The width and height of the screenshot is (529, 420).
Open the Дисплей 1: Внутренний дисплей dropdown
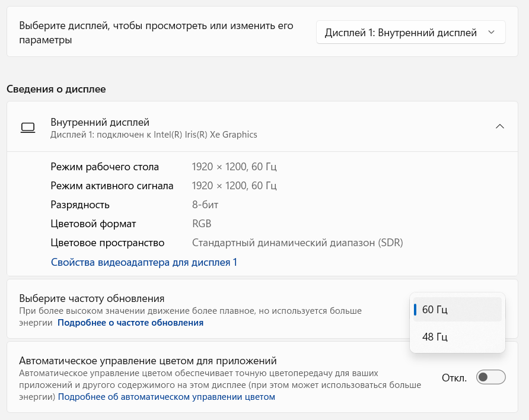pyautogui.click(x=410, y=33)
